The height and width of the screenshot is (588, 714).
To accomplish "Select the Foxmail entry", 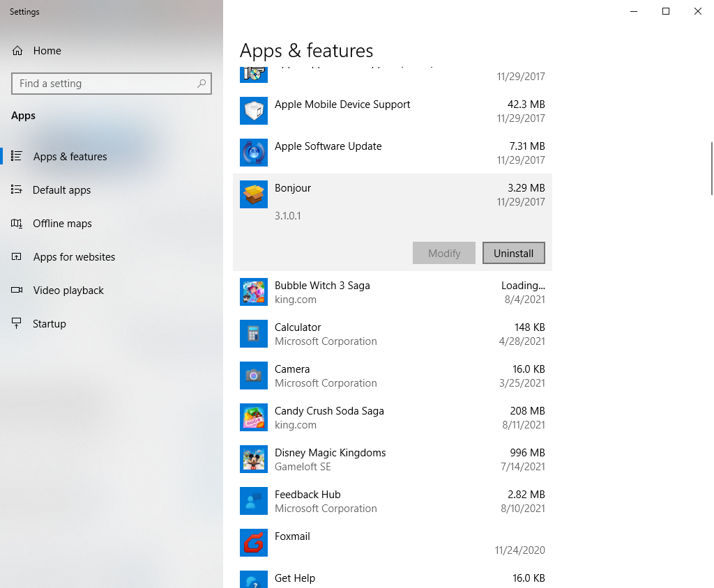I will coord(393,543).
